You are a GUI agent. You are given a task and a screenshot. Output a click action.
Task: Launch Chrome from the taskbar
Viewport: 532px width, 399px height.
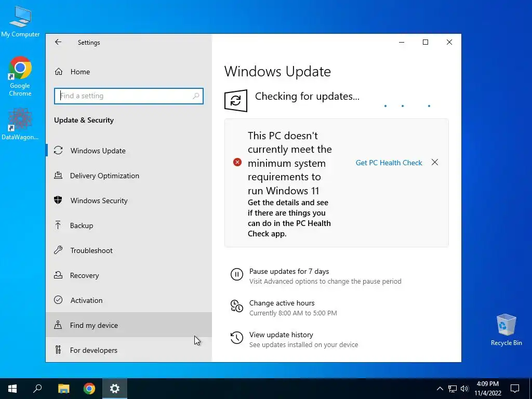[x=89, y=389]
